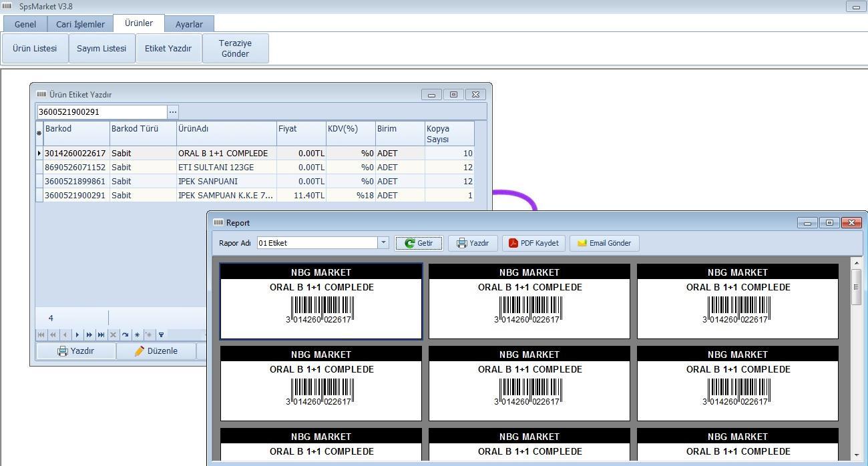
Task: Click Getir button in Report window
Action: pyautogui.click(x=419, y=243)
